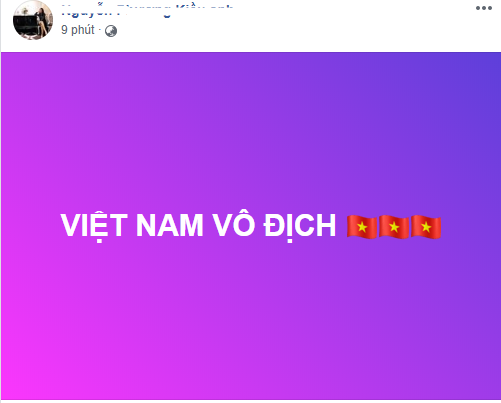
Task: Click the yellow star on the middle flag
Action: click(x=394, y=227)
